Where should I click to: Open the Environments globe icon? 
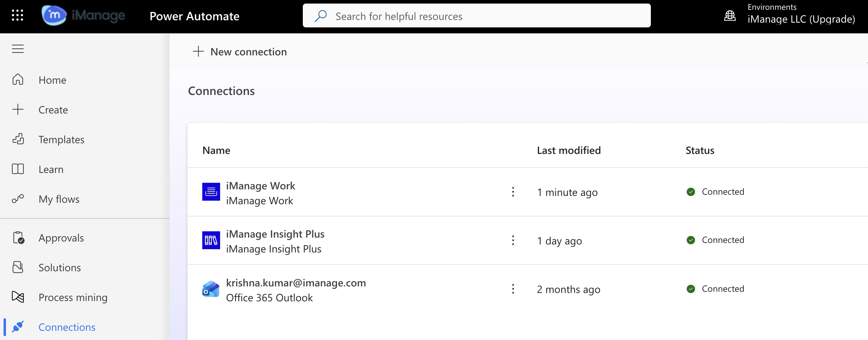[x=730, y=15]
